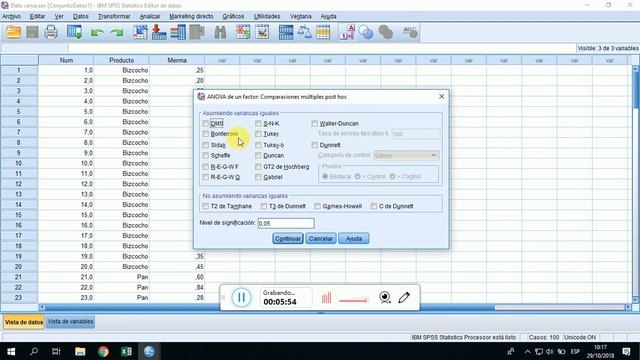The height and width of the screenshot is (360, 640).
Task: Open weight cases scales icon
Action: [x=304, y=32]
